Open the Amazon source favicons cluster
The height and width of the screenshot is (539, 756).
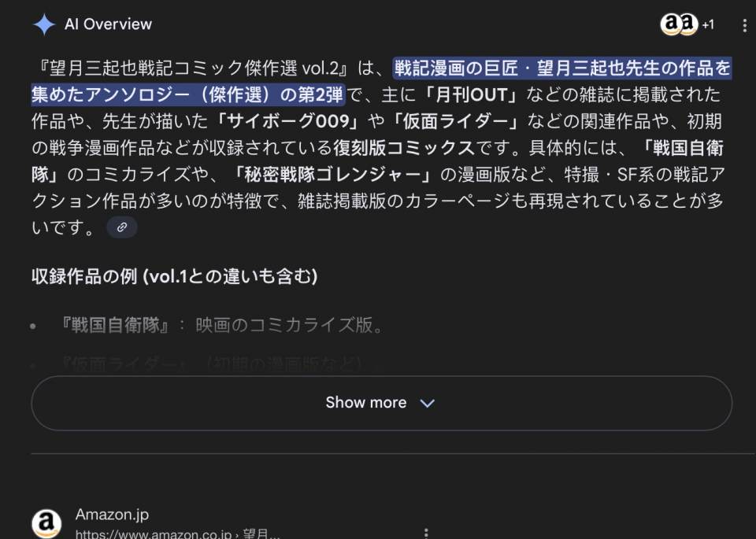pyautogui.click(x=679, y=24)
